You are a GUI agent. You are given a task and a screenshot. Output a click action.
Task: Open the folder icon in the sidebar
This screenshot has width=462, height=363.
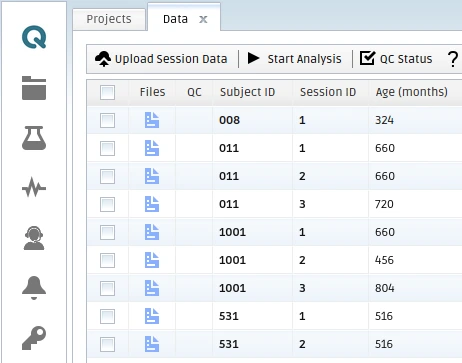[34, 88]
